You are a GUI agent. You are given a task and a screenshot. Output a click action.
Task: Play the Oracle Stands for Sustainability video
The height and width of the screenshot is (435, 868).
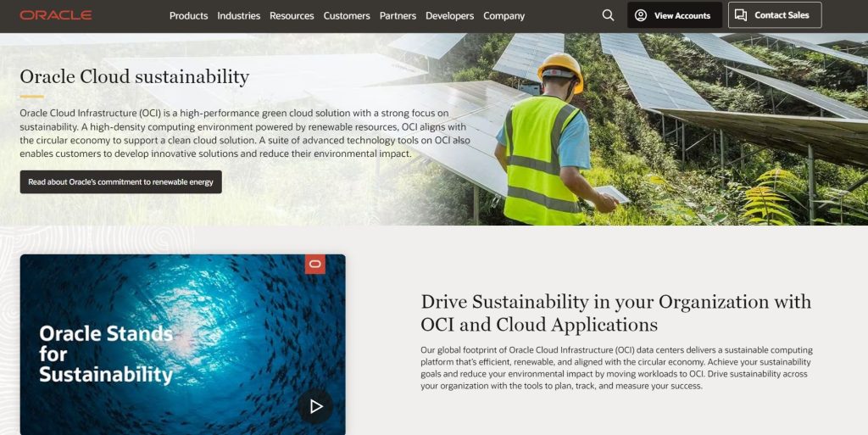click(x=315, y=406)
